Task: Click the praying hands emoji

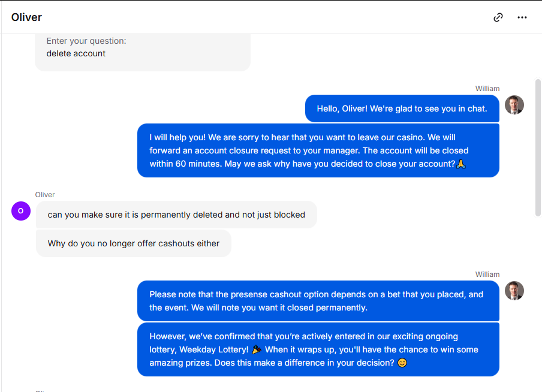Action: pos(461,164)
